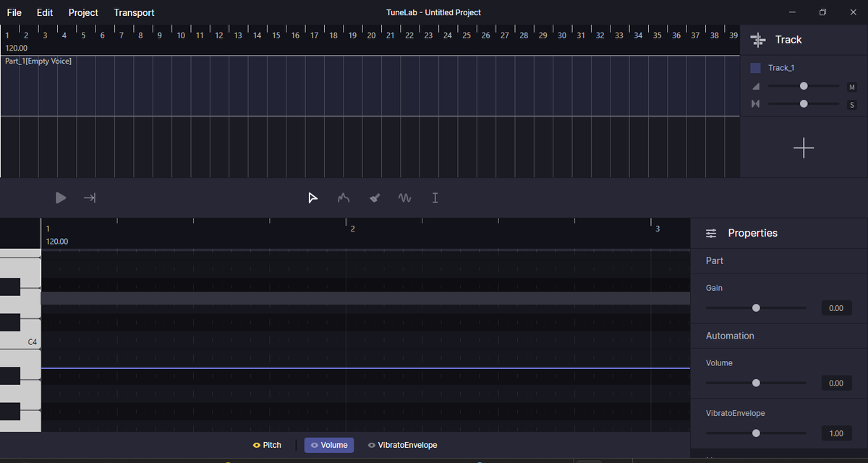Viewport: 868px width, 463px height.
Task: Open the Edit menu
Action: [45, 12]
